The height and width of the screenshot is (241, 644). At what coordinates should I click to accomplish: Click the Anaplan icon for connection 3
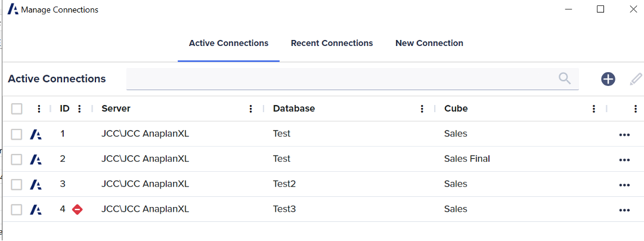(x=36, y=184)
